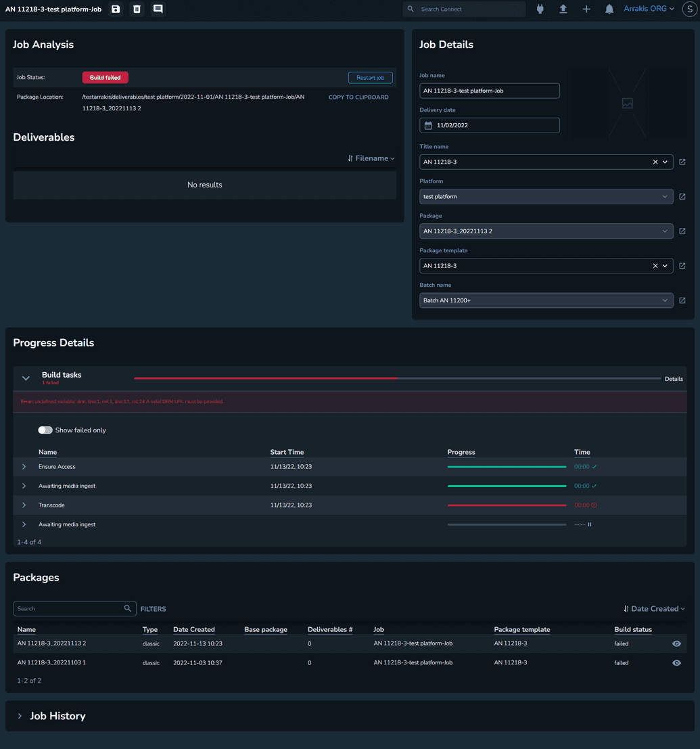Open Package template external link icon
The image size is (700, 749).
point(682,266)
